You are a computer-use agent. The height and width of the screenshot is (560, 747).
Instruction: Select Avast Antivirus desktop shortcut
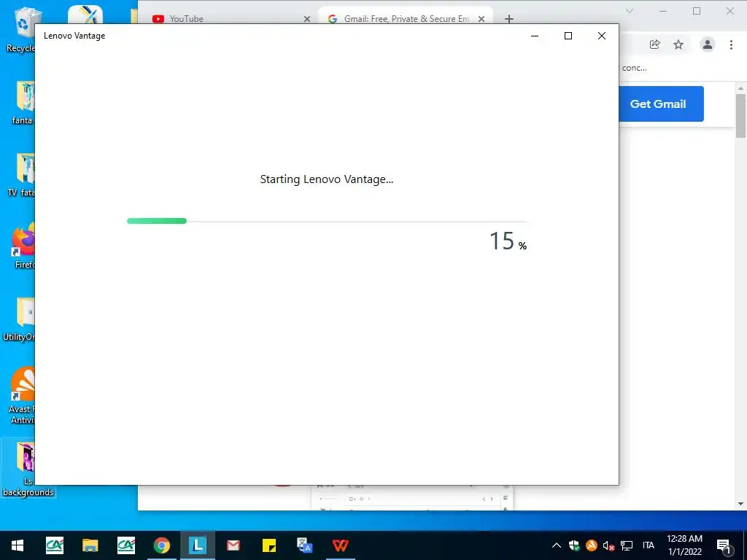(x=22, y=396)
